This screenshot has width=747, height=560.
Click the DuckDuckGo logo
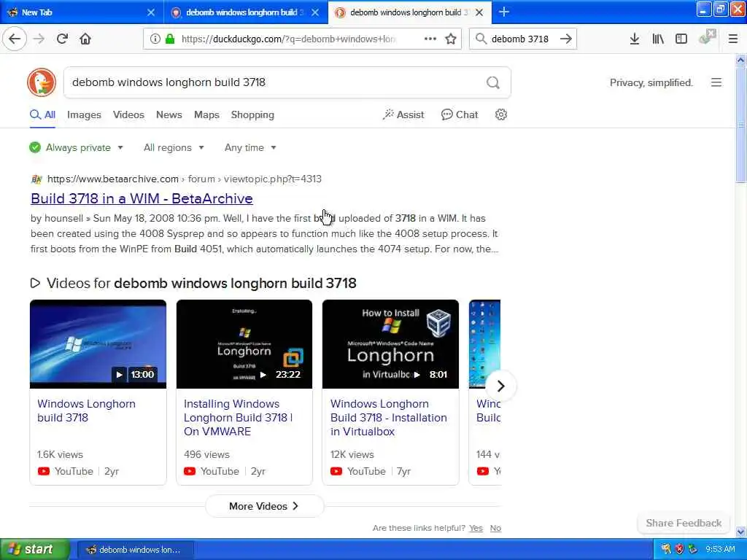[42, 82]
